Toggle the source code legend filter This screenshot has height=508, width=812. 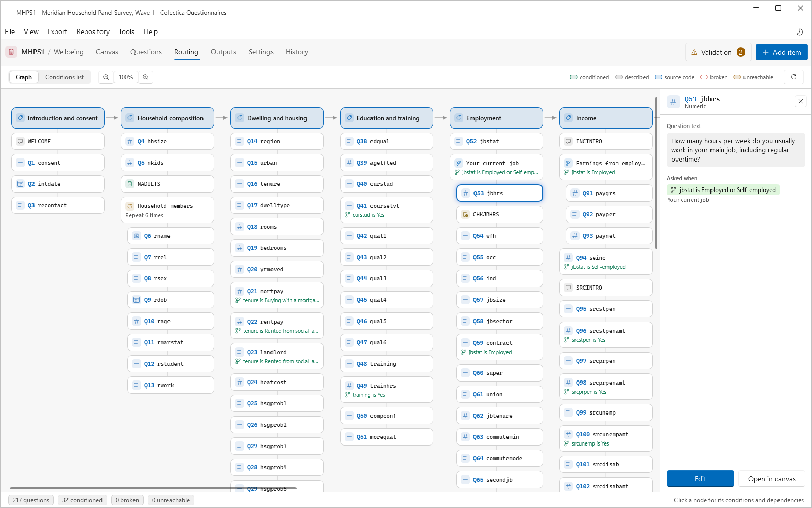tap(674, 77)
